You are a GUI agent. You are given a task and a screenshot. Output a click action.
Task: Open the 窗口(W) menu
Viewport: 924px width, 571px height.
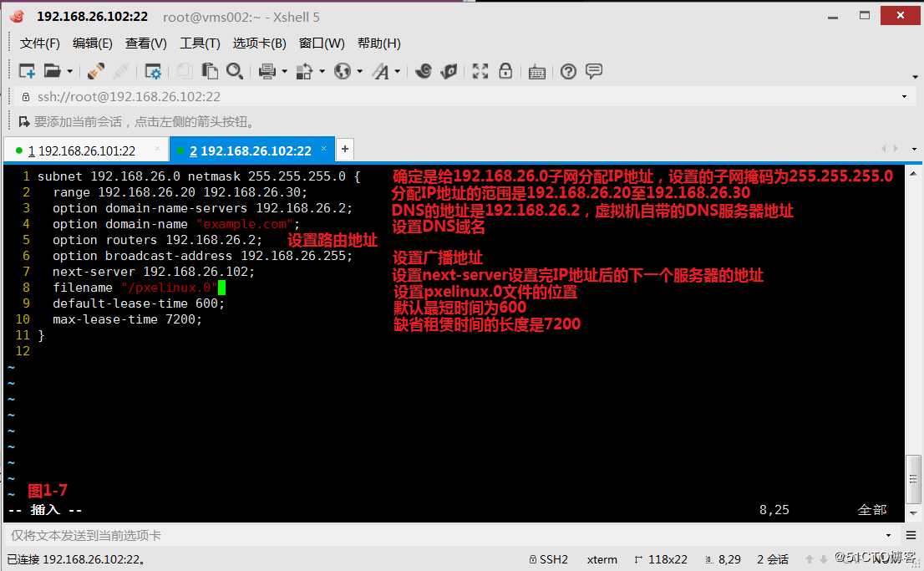coord(322,43)
